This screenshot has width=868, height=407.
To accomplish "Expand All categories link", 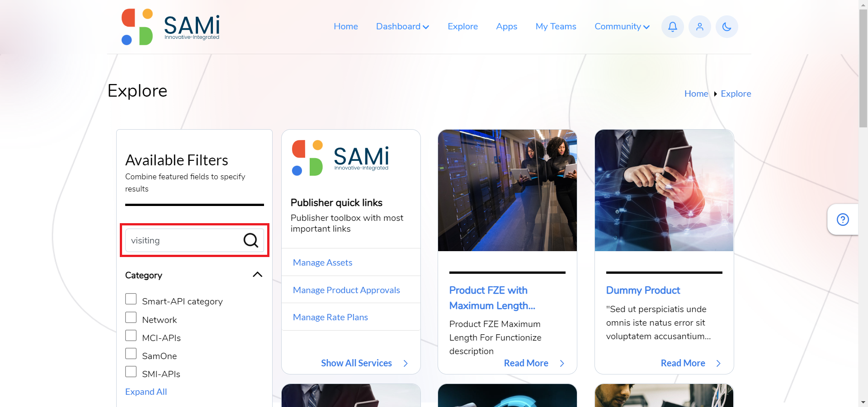I will (x=146, y=392).
